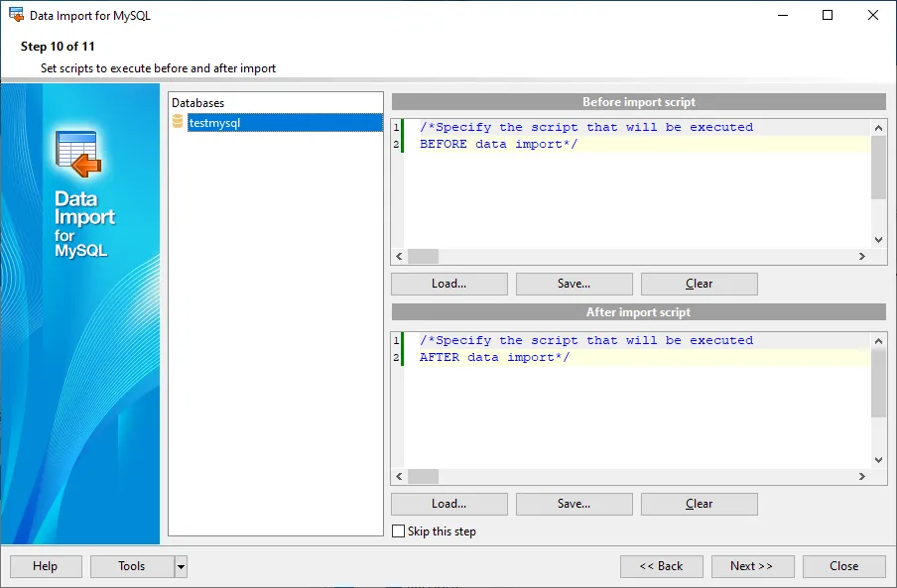
Task: Close the window with the title bar X
Action: (x=873, y=16)
